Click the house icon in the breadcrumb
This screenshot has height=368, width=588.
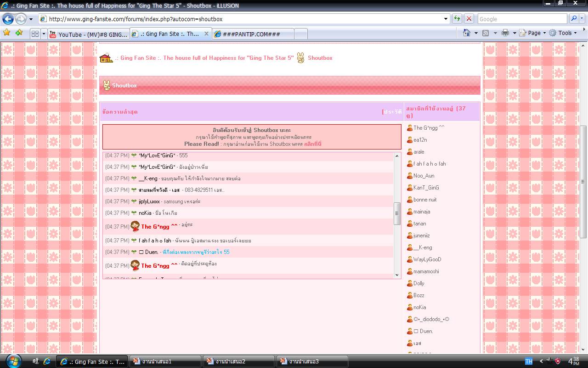(x=106, y=58)
